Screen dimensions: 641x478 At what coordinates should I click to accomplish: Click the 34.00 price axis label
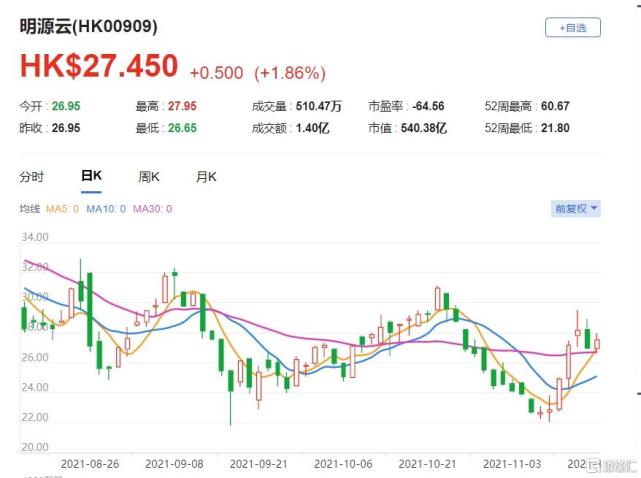[35, 237]
